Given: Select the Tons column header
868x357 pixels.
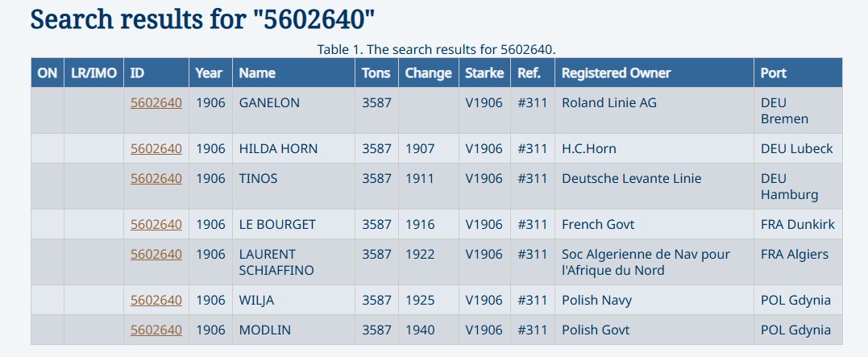Looking at the screenshot, I should tap(376, 73).
